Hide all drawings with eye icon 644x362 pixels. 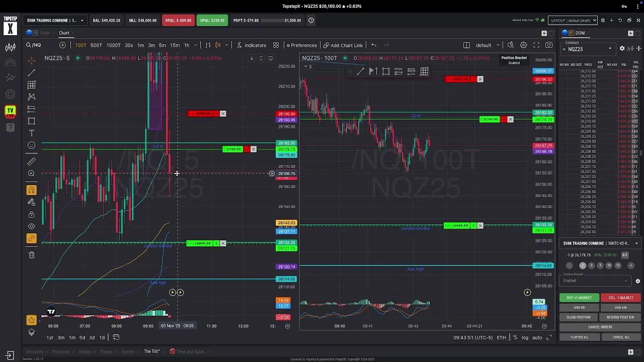31,227
